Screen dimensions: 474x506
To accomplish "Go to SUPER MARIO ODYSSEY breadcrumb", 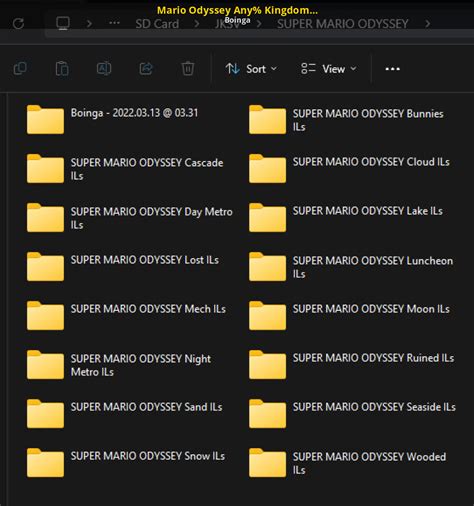I will coord(343,24).
